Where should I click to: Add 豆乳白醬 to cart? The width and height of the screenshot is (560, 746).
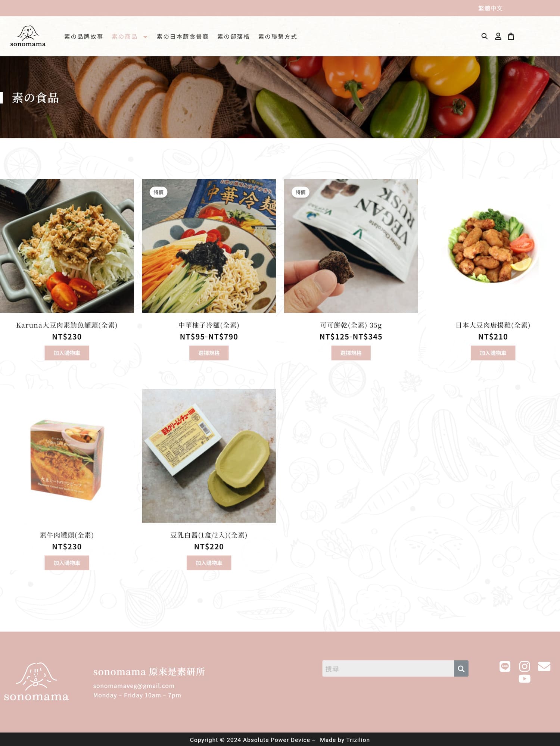[209, 563]
